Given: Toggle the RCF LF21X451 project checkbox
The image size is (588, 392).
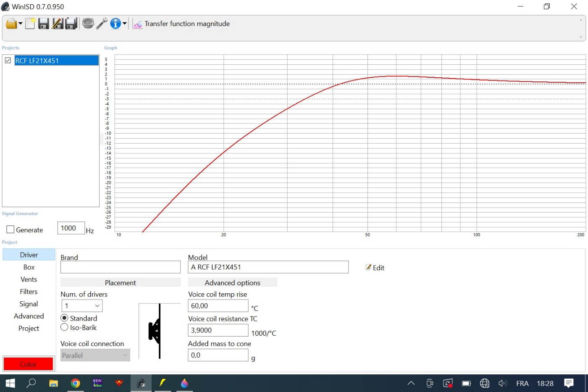Looking at the screenshot, I should (x=8, y=61).
